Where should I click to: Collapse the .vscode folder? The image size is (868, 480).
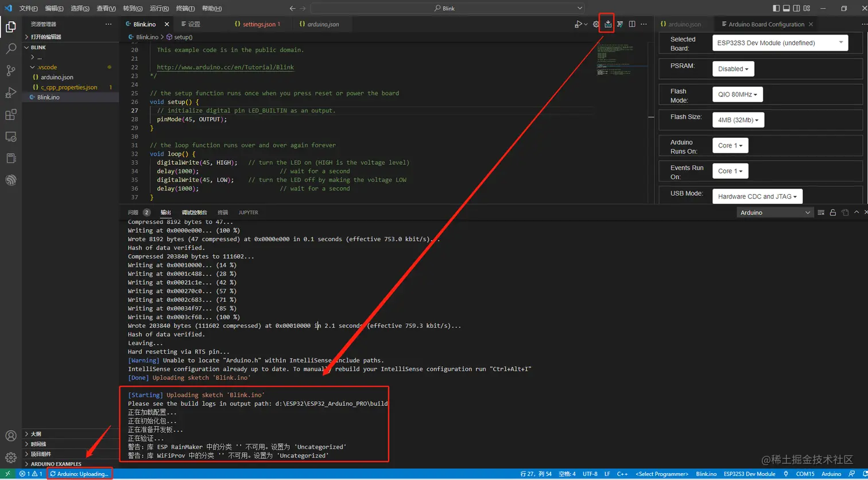click(x=71, y=67)
